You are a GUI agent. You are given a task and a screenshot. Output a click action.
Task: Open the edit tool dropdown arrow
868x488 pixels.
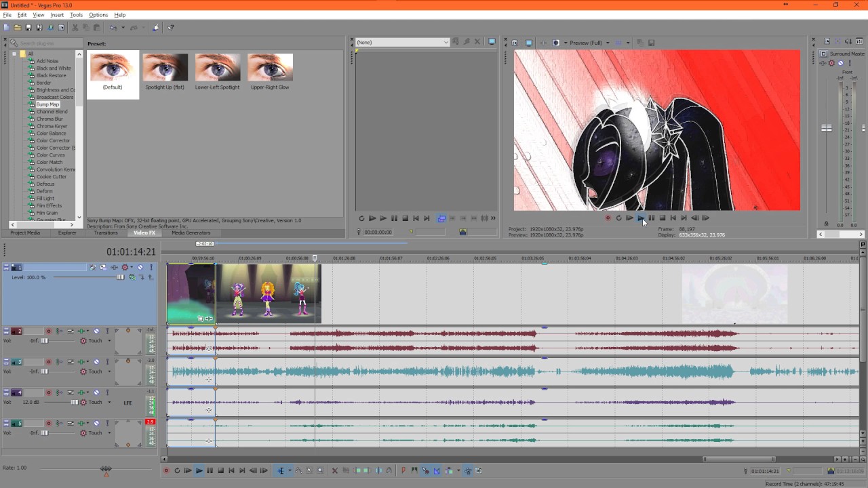[290, 470]
